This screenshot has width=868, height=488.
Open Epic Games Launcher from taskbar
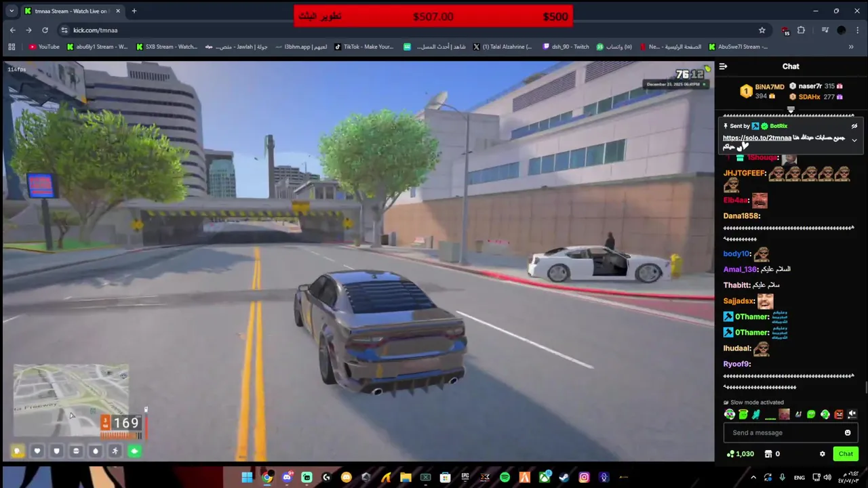[x=465, y=477]
